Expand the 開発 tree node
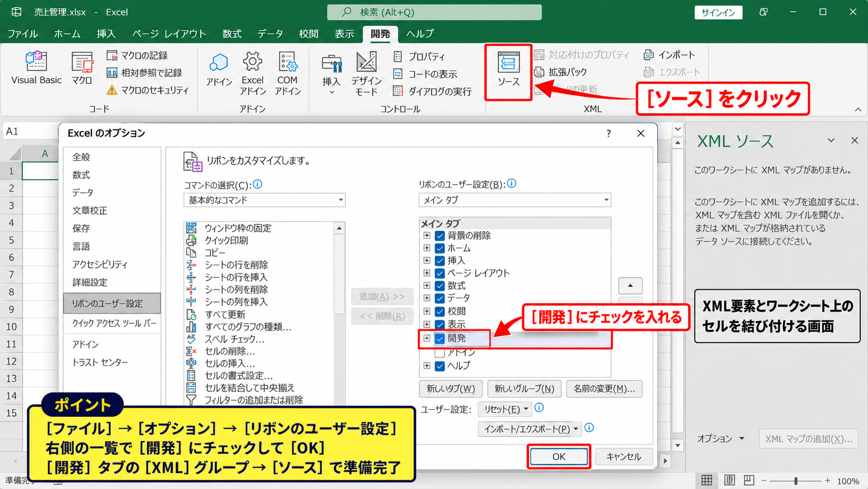This screenshot has width=868, height=489. (x=427, y=338)
